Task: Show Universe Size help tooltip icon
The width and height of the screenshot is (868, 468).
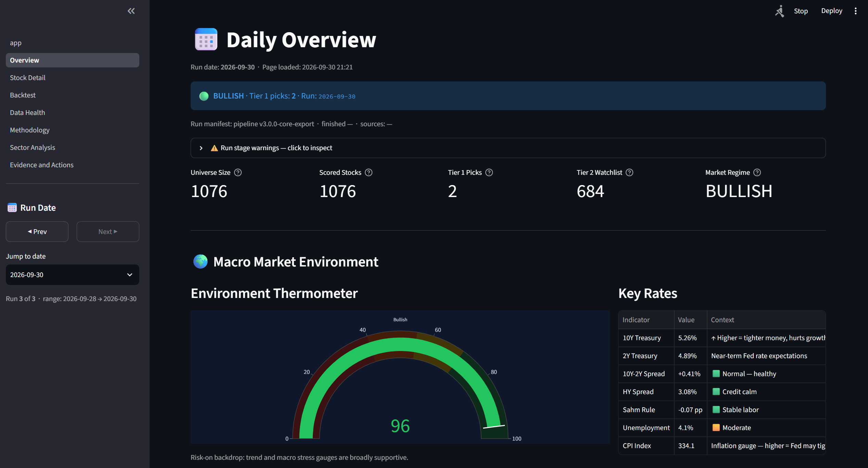Action: tap(238, 172)
